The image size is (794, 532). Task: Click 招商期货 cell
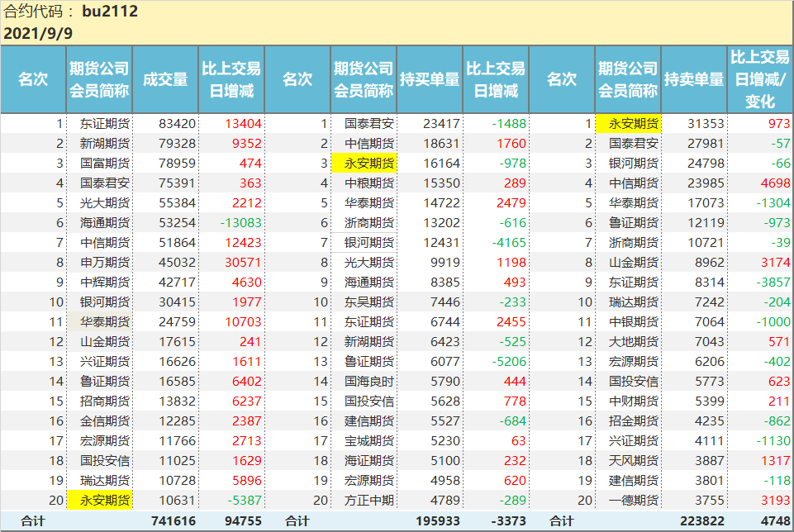point(104,401)
